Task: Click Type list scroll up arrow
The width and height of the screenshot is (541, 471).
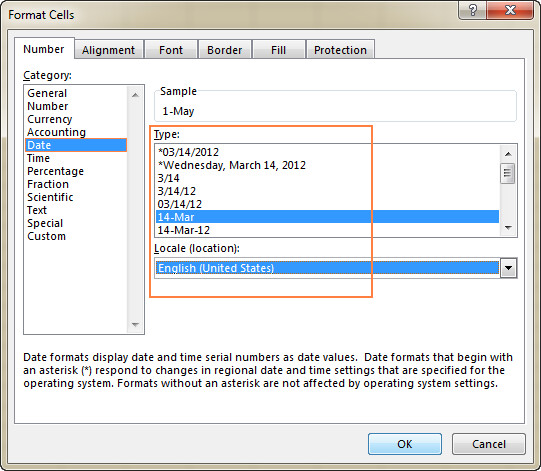Action: [508, 154]
